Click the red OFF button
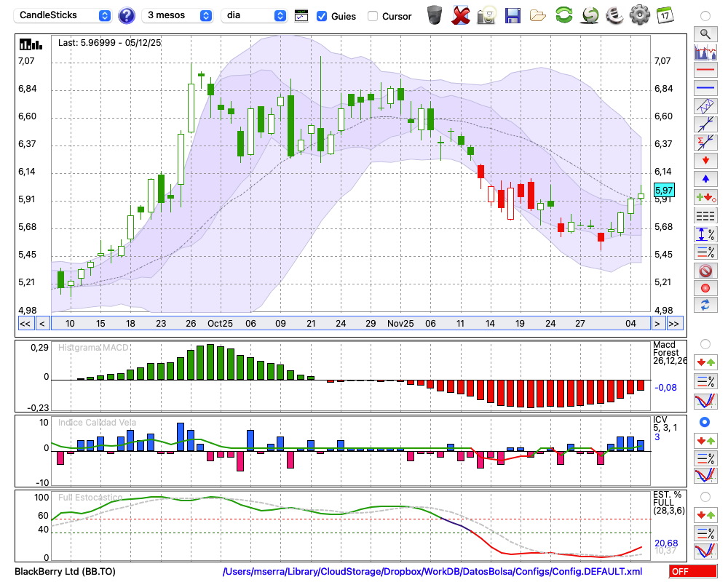The width and height of the screenshot is (728, 582). pyautogui.click(x=689, y=572)
